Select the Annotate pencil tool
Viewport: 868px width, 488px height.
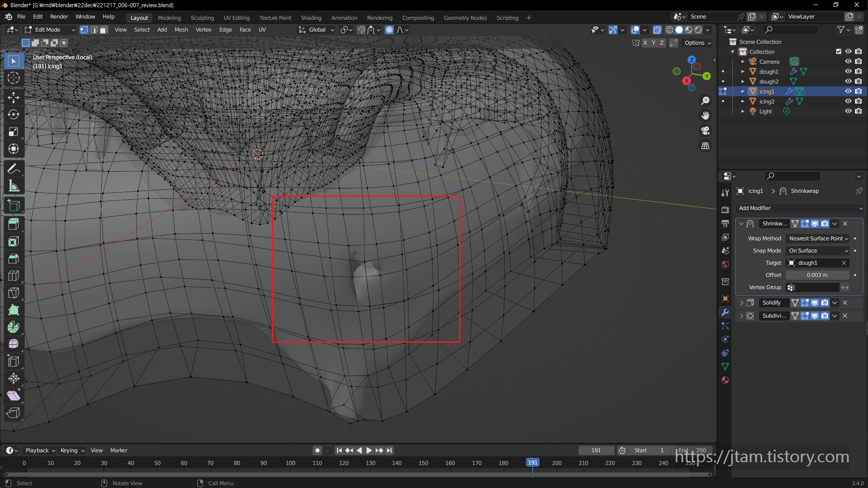[14, 169]
